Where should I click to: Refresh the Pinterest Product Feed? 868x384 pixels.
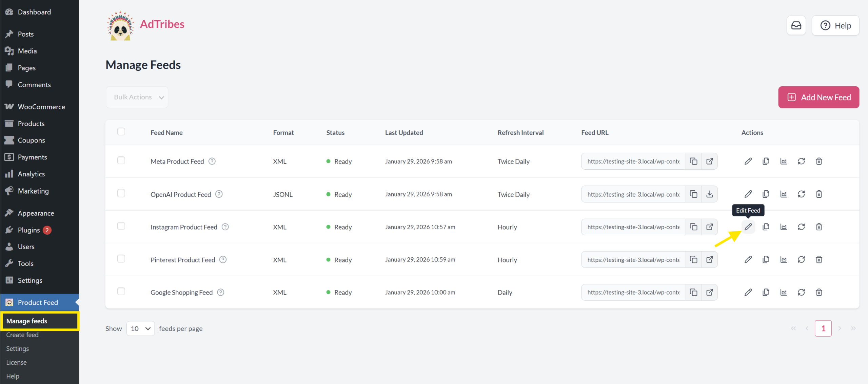(801, 260)
